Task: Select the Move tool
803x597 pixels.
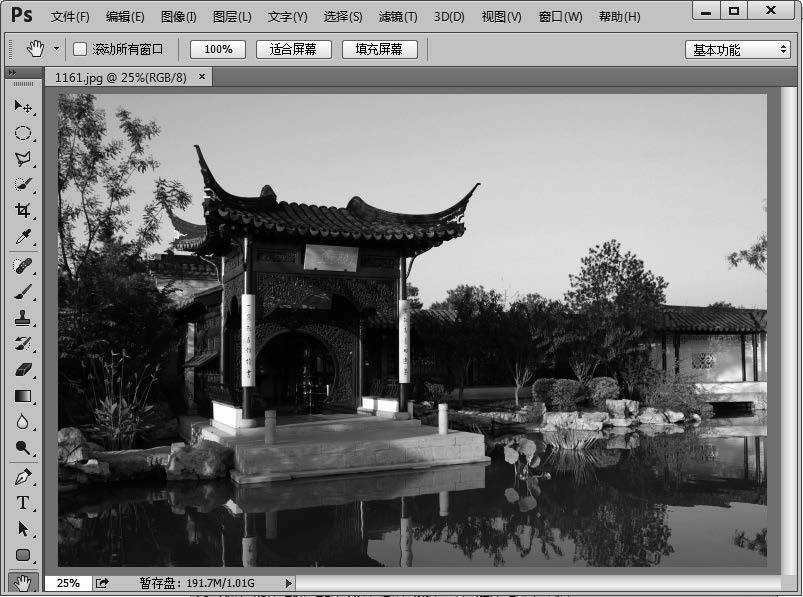Action: [x=22, y=106]
